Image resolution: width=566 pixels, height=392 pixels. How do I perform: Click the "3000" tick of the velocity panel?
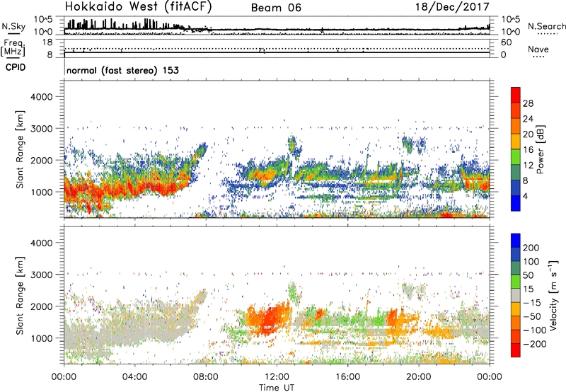click(x=41, y=275)
